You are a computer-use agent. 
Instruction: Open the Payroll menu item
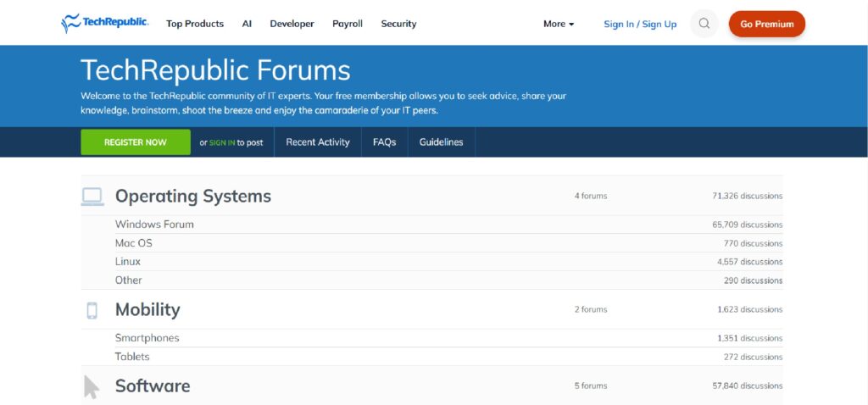coord(348,24)
